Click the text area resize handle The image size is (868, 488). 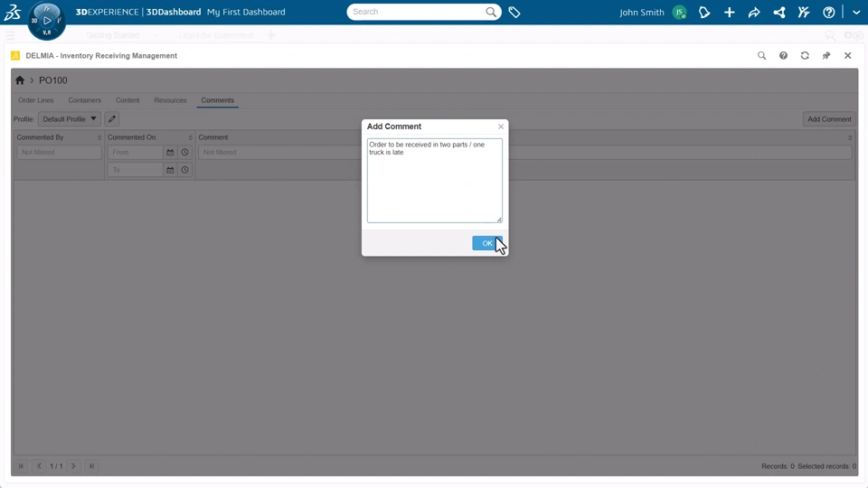(x=499, y=220)
